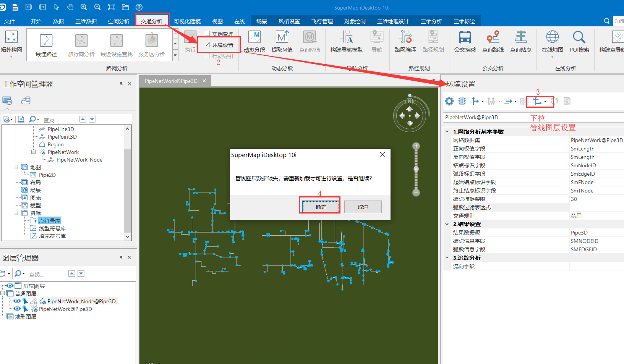Click the compass N north indicator
The height and width of the screenshot is (364, 624).
(x=410, y=101)
